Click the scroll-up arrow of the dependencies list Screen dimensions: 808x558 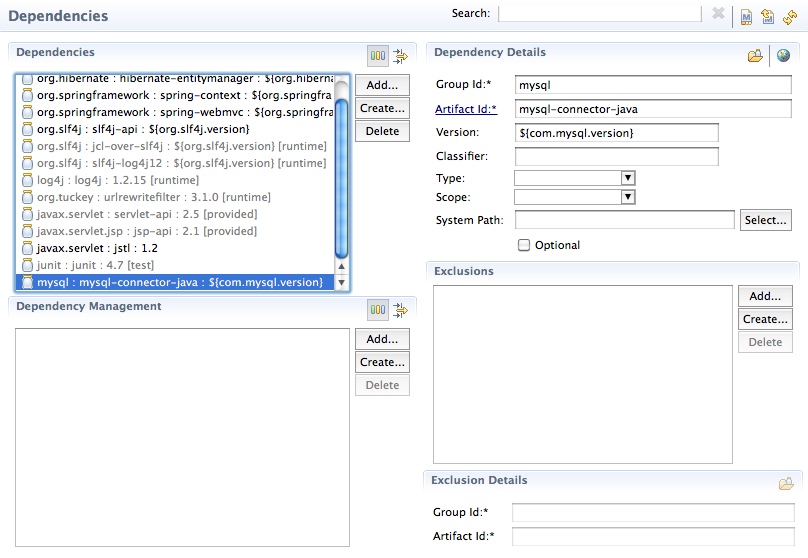(x=341, y=266)
